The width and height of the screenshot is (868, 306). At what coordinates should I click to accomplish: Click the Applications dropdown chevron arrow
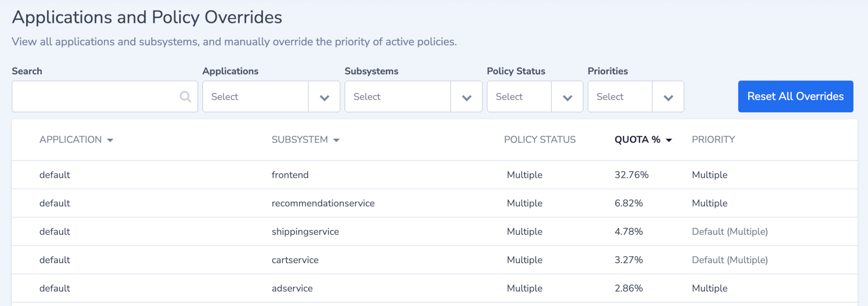click(325, 98)
